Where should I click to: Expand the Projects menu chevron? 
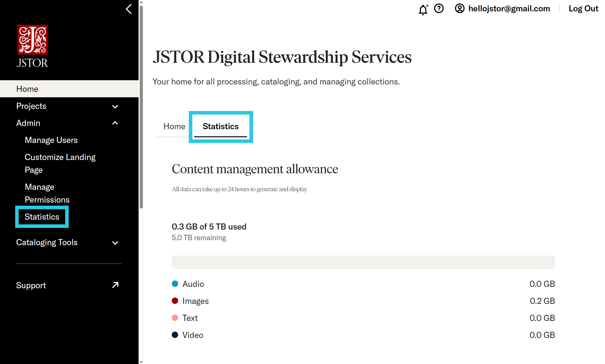pyautogui.click(x=115, y=107)
